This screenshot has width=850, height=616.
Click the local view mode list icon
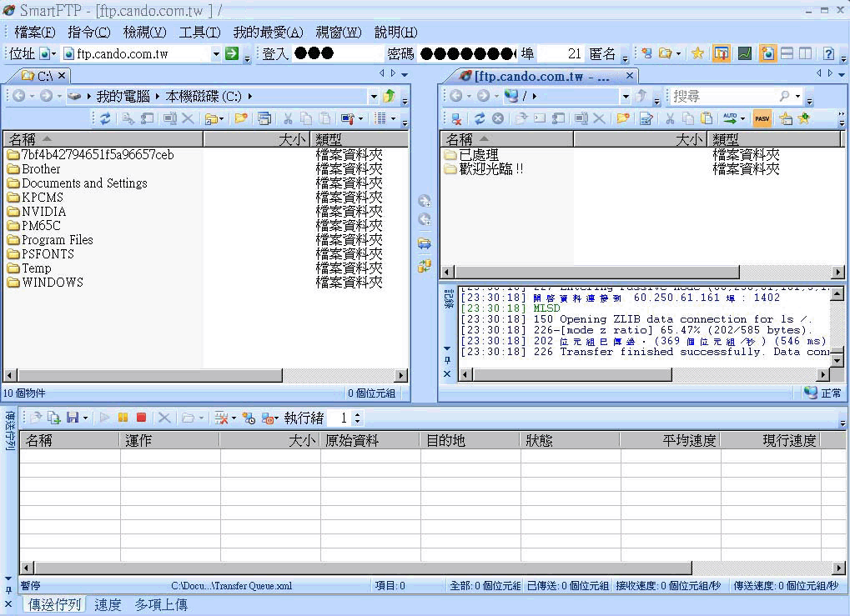click(380, 118)
